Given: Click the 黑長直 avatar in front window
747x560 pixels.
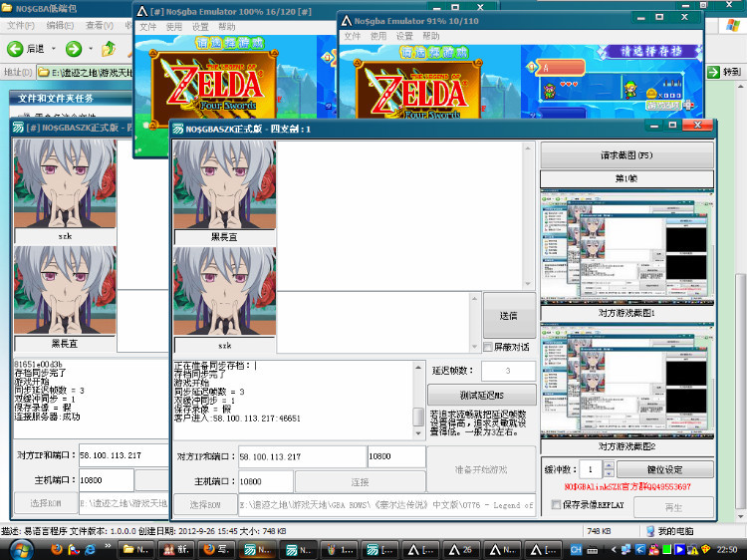Looking at the screenshot, I should tap(224, 185).
